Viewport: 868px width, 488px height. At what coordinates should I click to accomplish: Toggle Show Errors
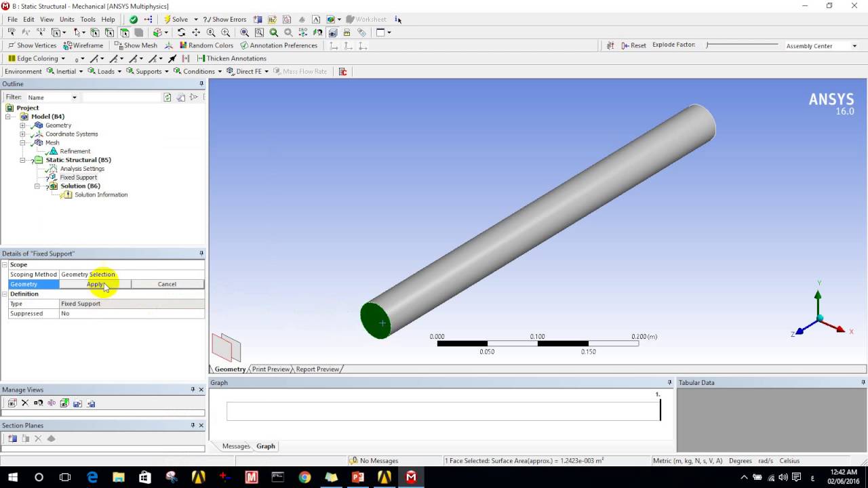click(x=224, y=19)
